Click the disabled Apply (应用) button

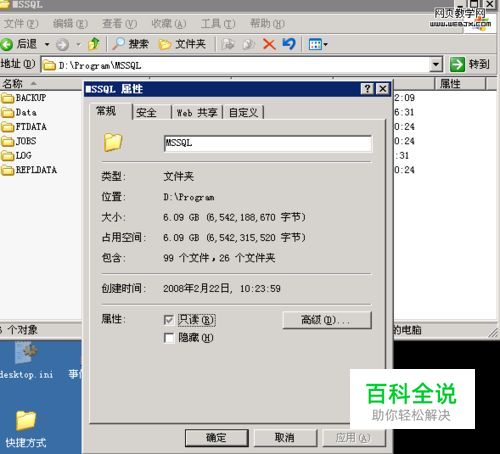pyautogui.click(x=353, y=438)
